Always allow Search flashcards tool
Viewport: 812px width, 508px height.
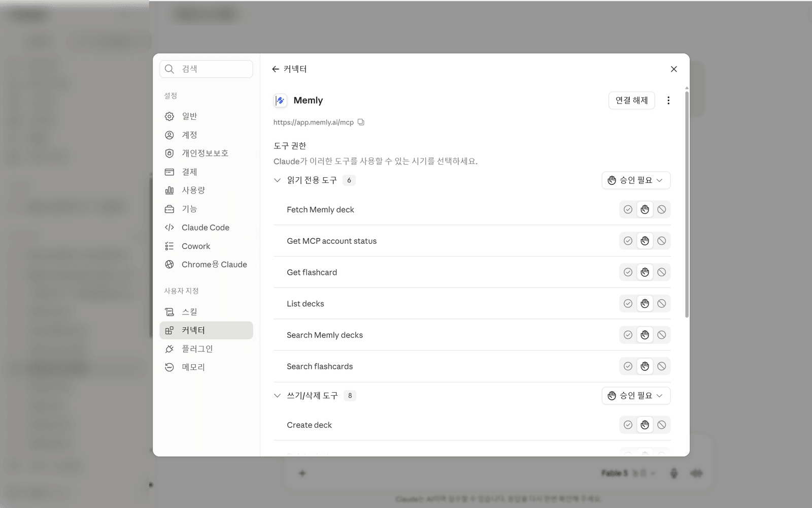tap(628, 366)
